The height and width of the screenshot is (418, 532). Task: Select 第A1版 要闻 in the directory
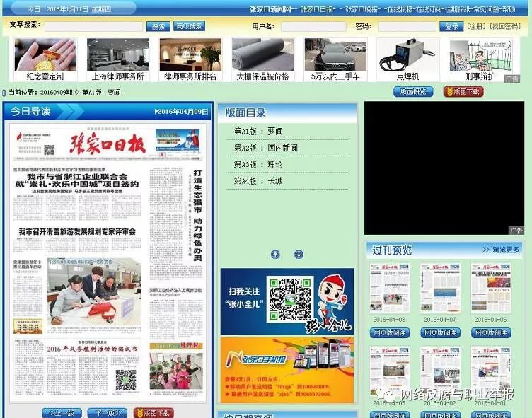tap(258, 132)
